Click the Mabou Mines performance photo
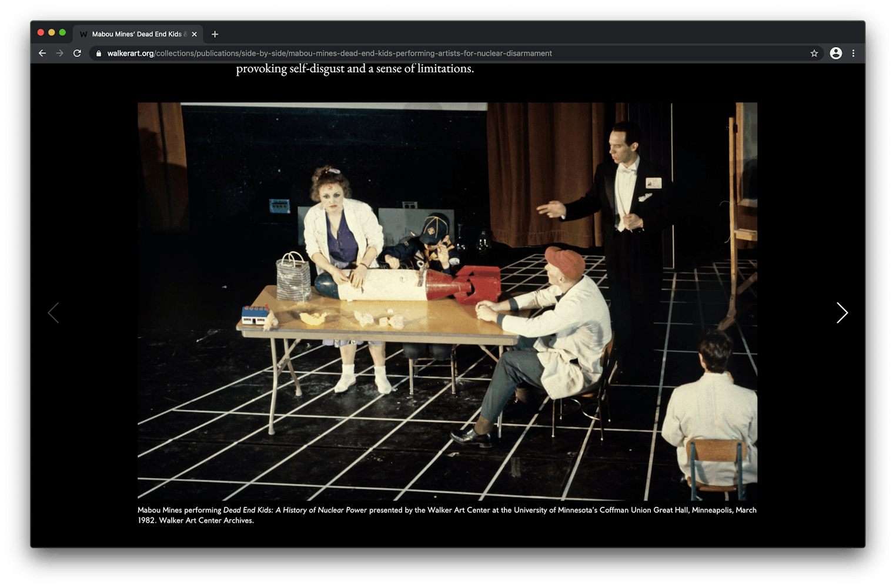The height and width of the screenshot is (588, 896). pyautogui.click(x=447, y=301)
